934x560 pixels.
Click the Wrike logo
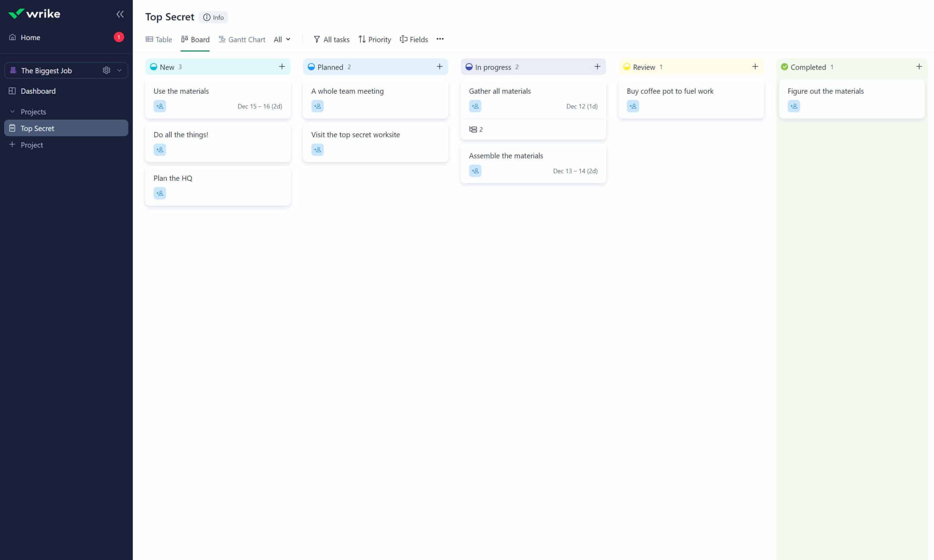[35, 13]
